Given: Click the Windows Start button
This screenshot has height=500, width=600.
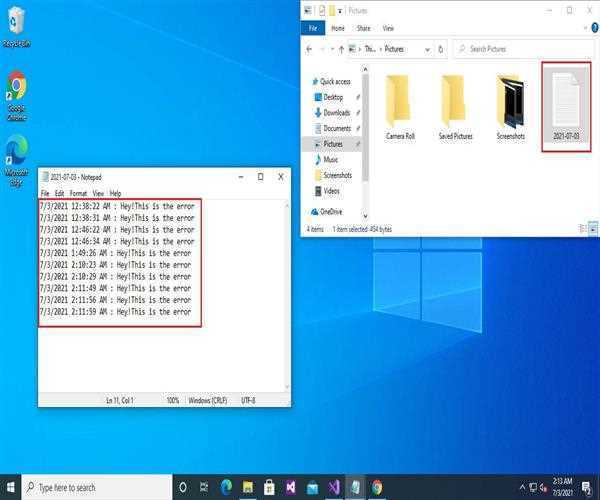Looking at the screenshot, I should [x=12, y=487].
